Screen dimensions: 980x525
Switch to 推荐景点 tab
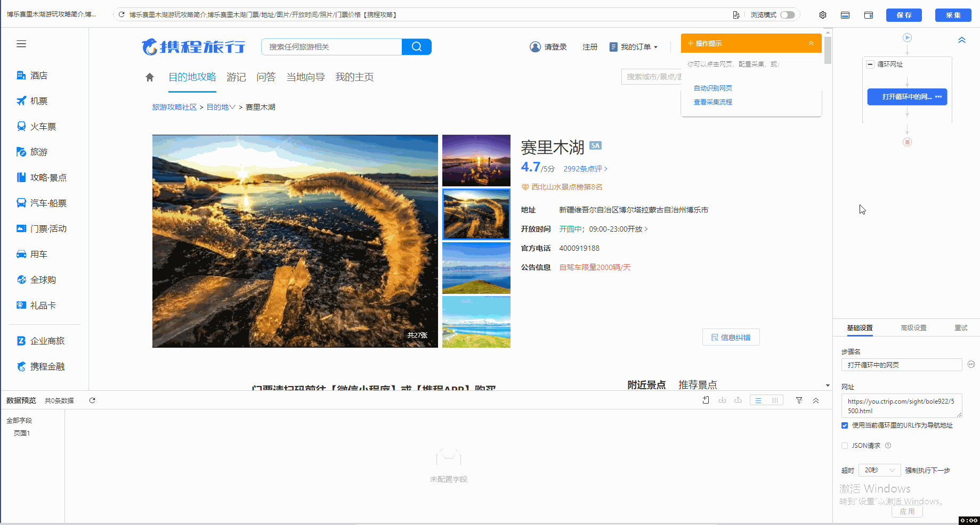[x=698, y=384]
